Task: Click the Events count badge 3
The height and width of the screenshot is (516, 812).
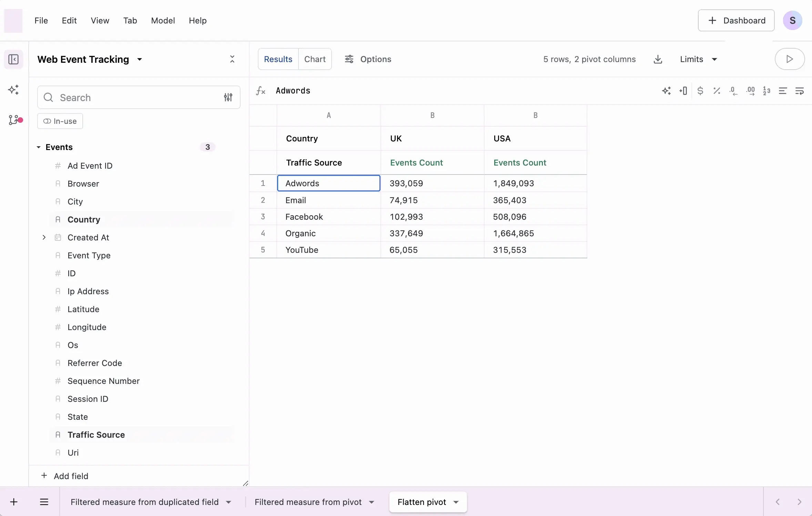Action: 207,147
